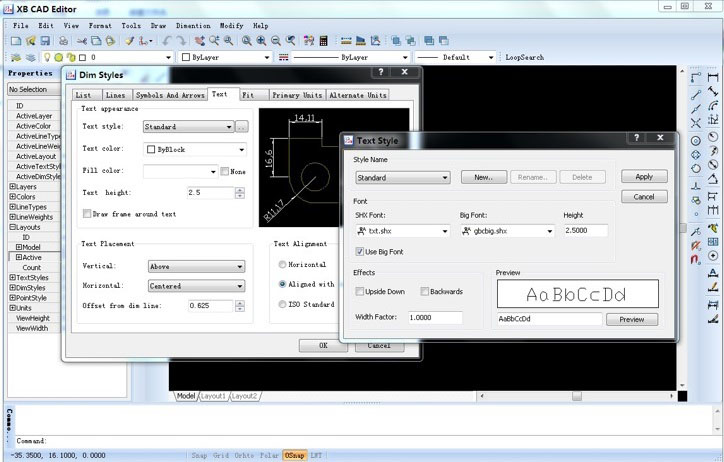724x462 pixels.
Task: Click the New... style button
Action: pyautogui.click(x=483, y=177)
